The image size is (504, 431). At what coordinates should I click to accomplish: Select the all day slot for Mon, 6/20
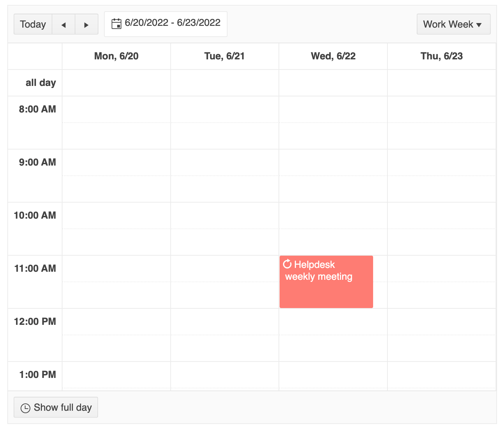[116, 83]
